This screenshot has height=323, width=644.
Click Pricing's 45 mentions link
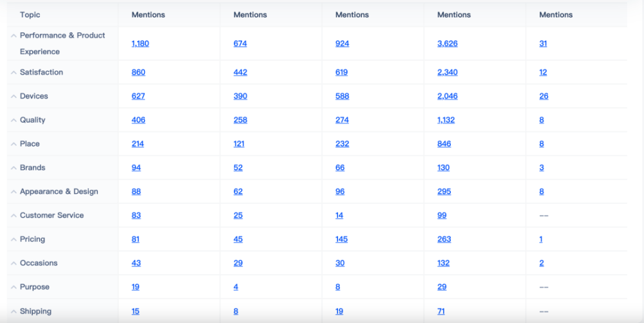click(238, 239)
